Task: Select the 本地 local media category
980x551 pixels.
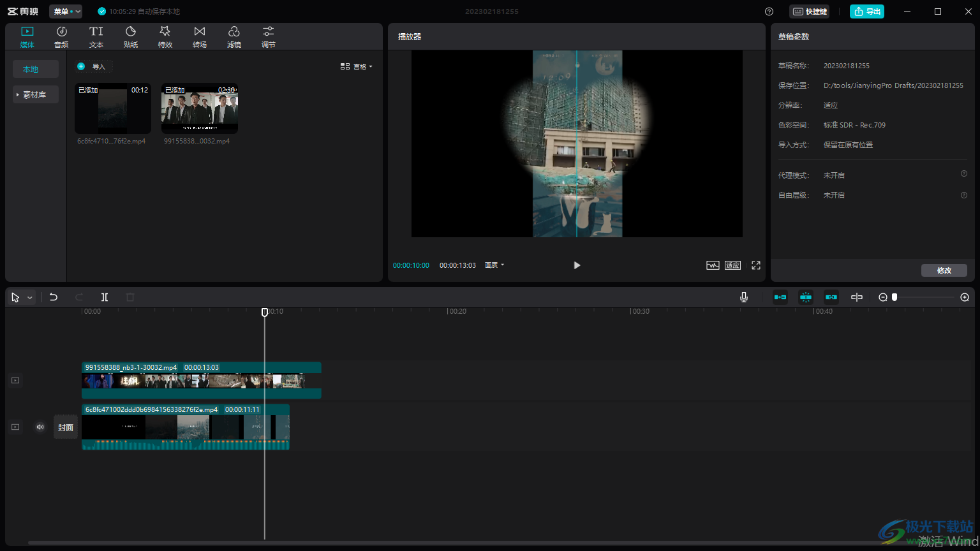Action: pos(36,69)
